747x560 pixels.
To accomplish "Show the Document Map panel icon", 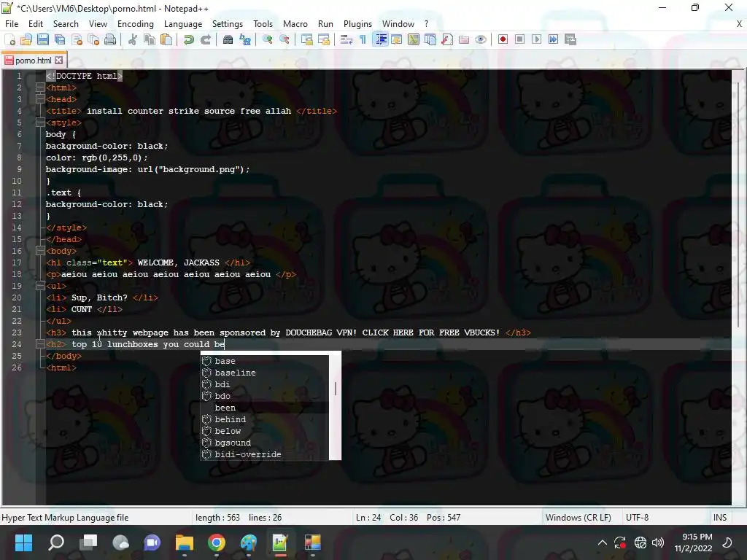I will pyautogui.click(x=414, y=39).
